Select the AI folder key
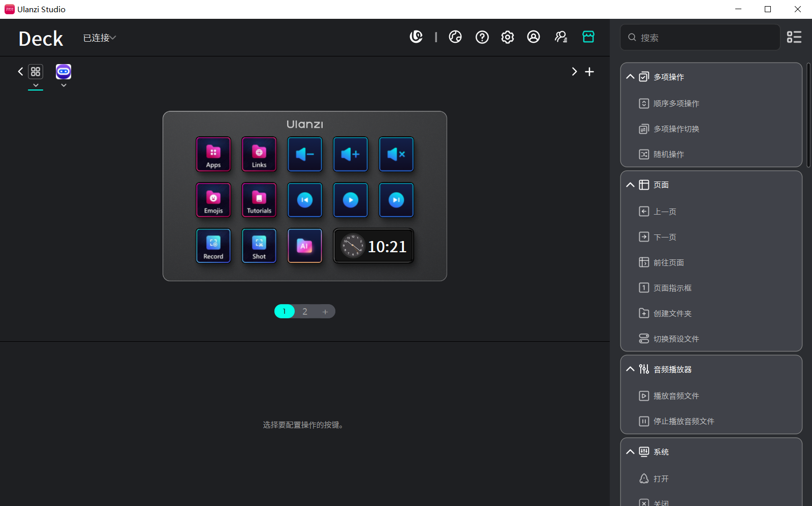This screenshot has height=506, width=812. pyautogui.click(x=305, y=246)
